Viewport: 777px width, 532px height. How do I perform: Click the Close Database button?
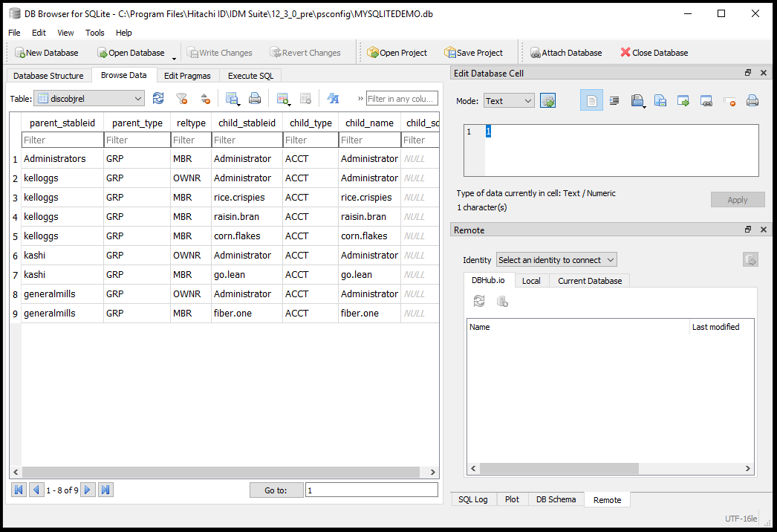point(654,53)
